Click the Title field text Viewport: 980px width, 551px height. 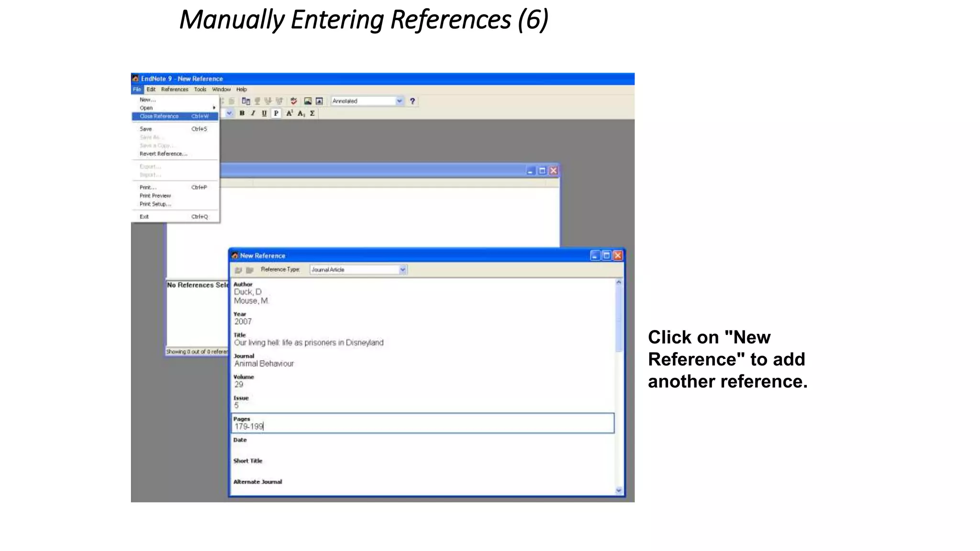tap(309, 342)
